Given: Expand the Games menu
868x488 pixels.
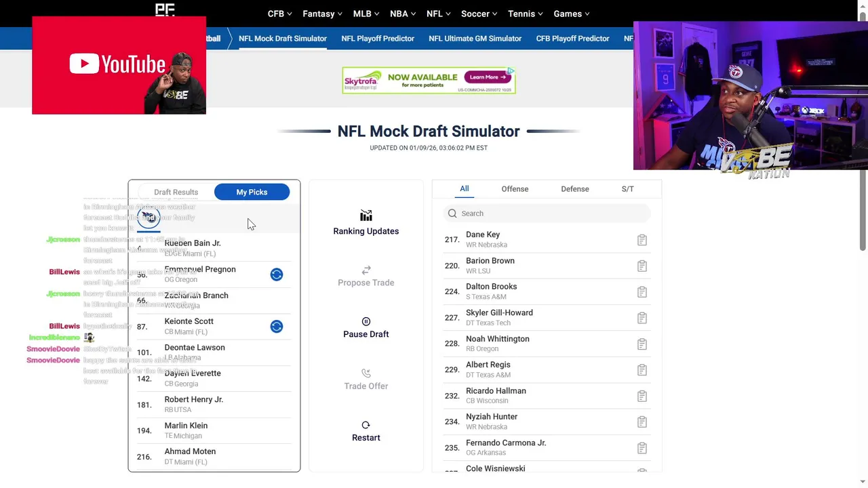Looking at the screenshot, I should [x=572, y=14].
